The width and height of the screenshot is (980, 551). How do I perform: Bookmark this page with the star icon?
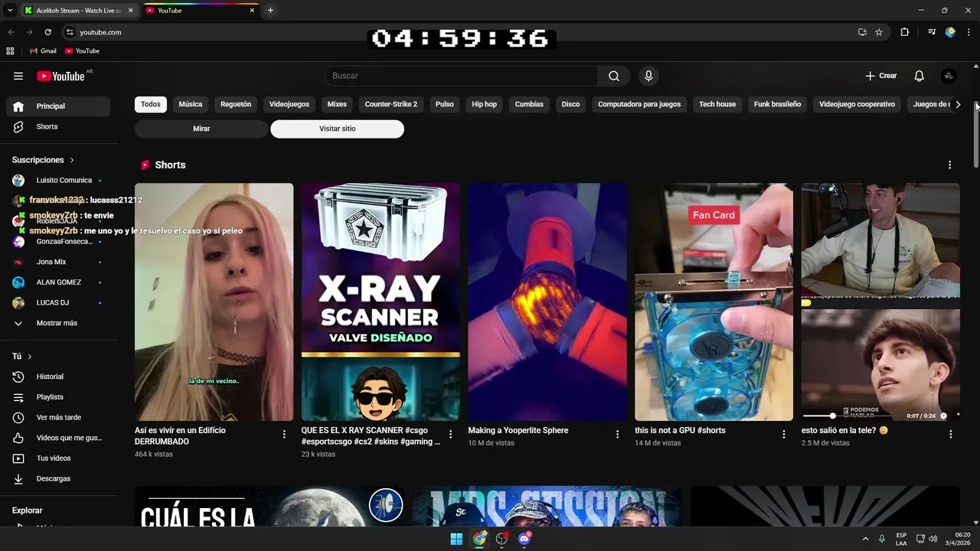click(879, 32)
